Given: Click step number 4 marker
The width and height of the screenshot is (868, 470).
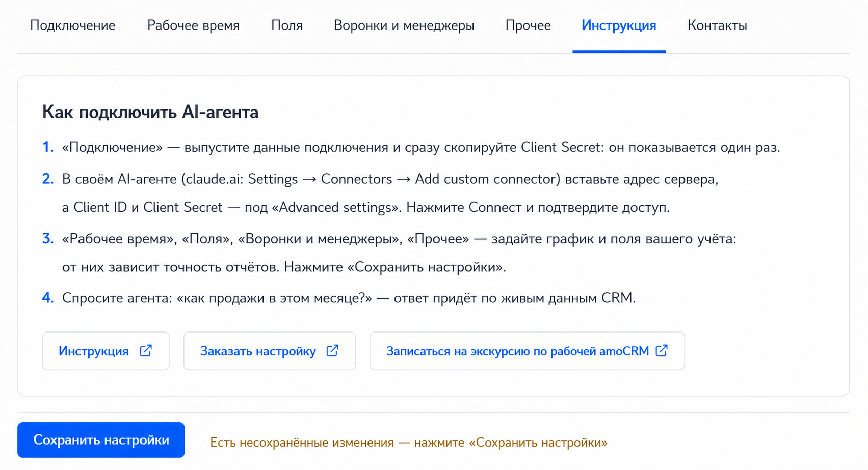Looking at the screenshot, I should [48, 298].
